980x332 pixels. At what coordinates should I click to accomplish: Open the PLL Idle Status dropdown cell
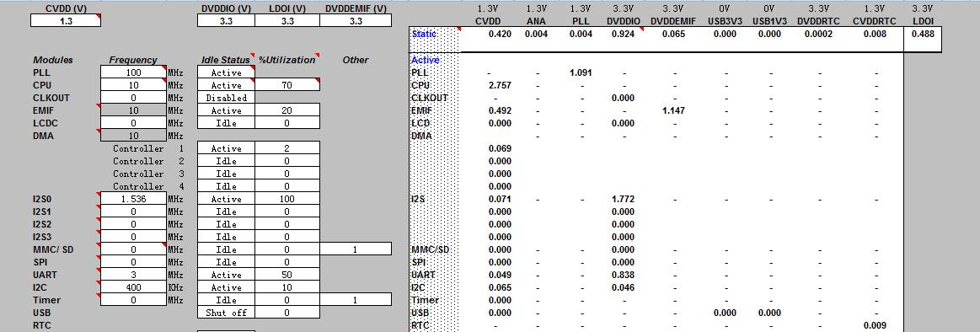(x=226, y=72)
